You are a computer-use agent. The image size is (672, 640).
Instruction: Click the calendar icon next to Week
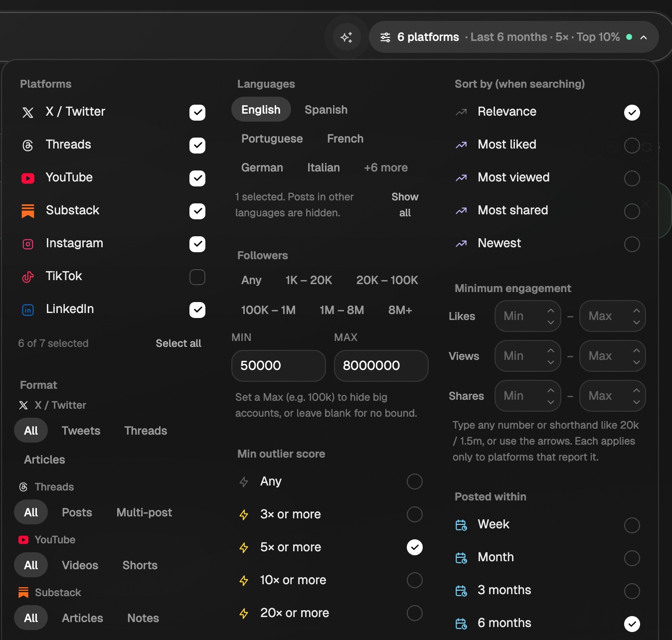(x=461, y=525)
